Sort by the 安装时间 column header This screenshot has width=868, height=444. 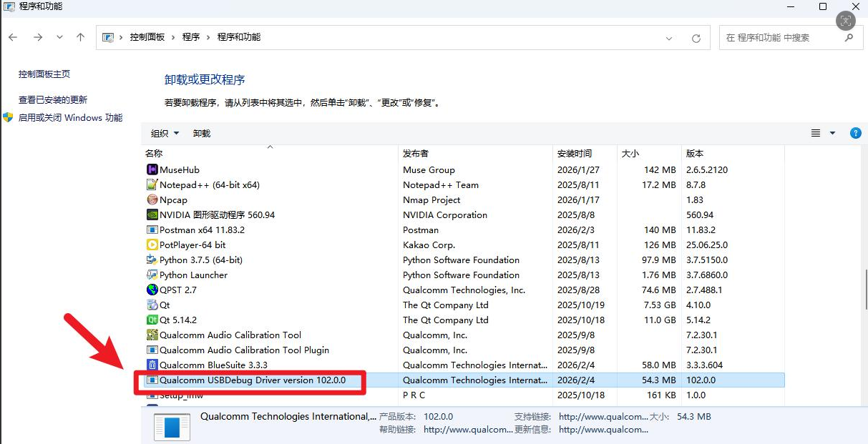[x=585, y=154]
